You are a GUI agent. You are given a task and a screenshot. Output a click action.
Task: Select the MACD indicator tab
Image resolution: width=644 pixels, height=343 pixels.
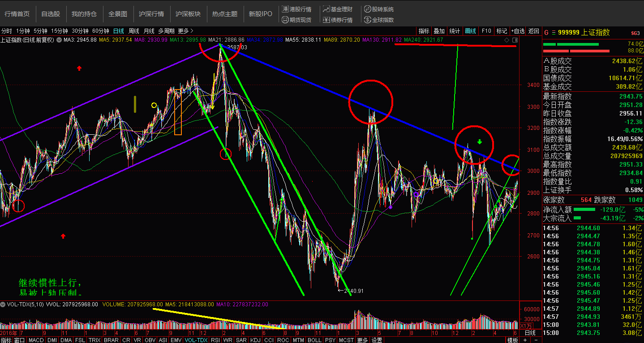tap(36, 340)
